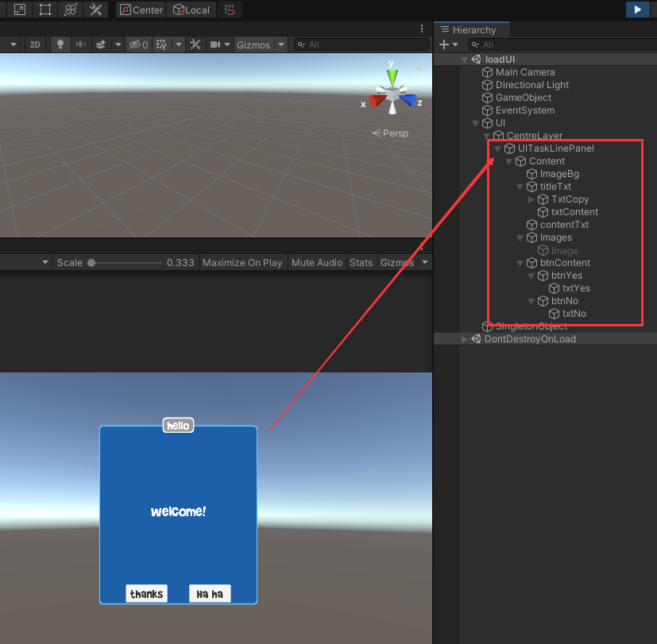Select the Rect Transform tool
657x644 pixels.
[x=45, y=10]
